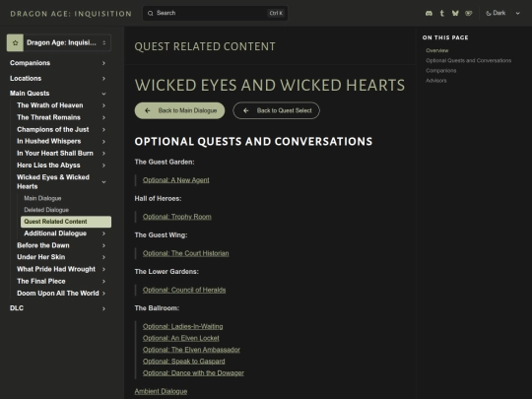Click Back to Main Dialogue button
The image size is (532, 399).
(179, 110)
